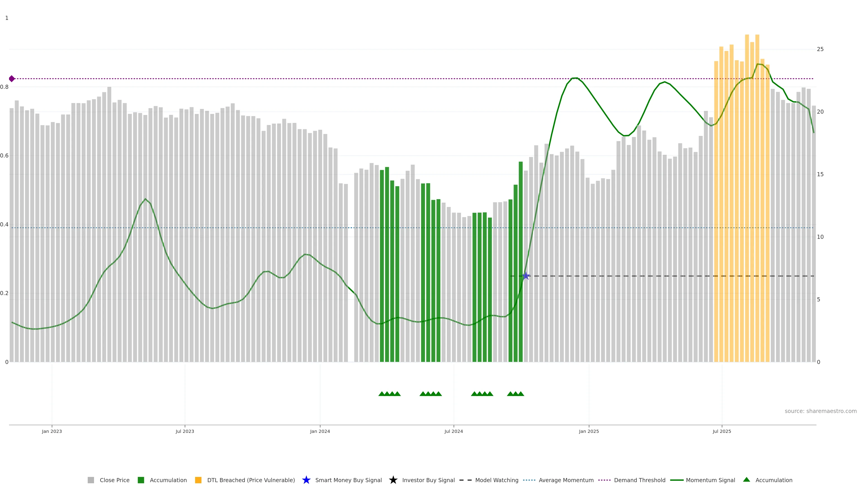Click the blue Smart Money star on chart
The image size is (868, 488).
[x=526, y=276]
